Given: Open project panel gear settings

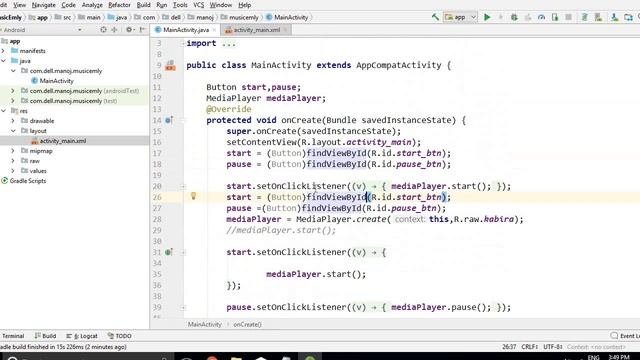Looking at the screenshot, I should (x=129, y=30).
